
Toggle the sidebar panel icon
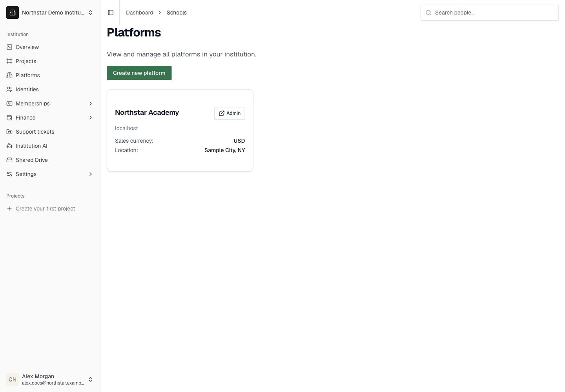(x=111, y=13)
